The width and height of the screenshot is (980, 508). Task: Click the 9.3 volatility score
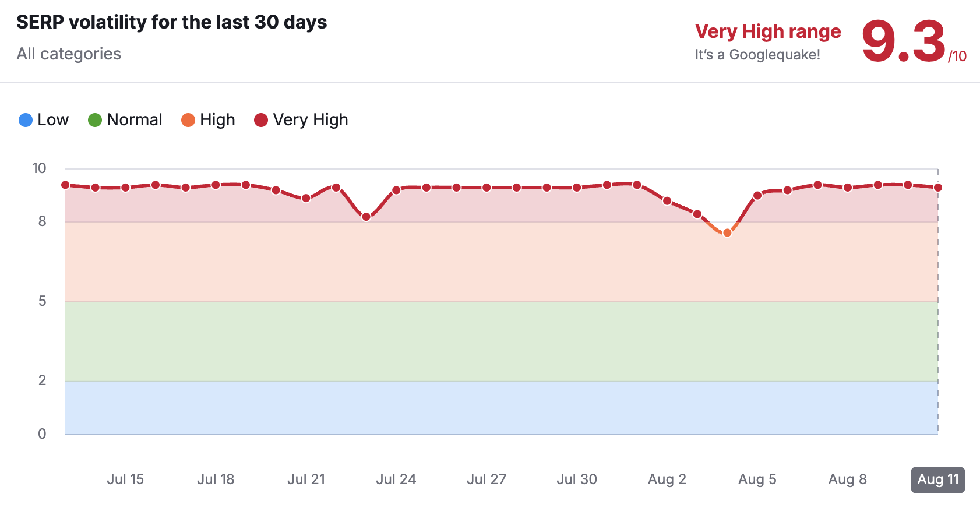pyautogui.click(x=903, y=41)
